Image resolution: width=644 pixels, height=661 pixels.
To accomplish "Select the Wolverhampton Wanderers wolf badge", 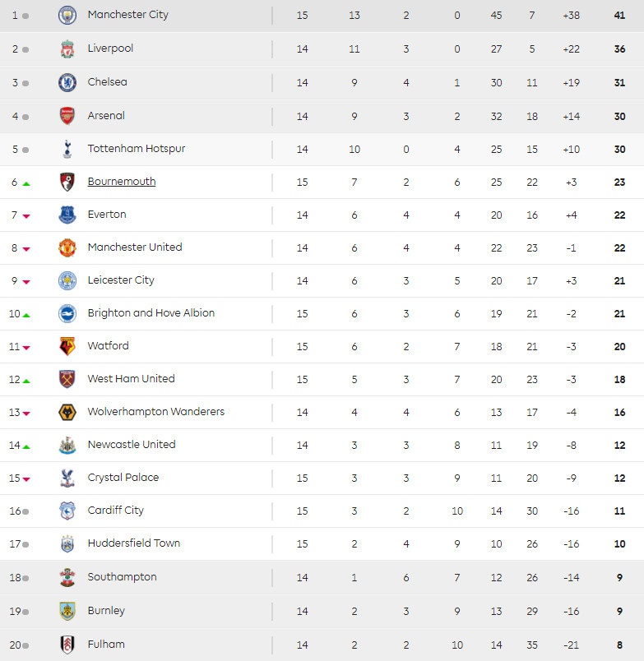I will (67, 412).
